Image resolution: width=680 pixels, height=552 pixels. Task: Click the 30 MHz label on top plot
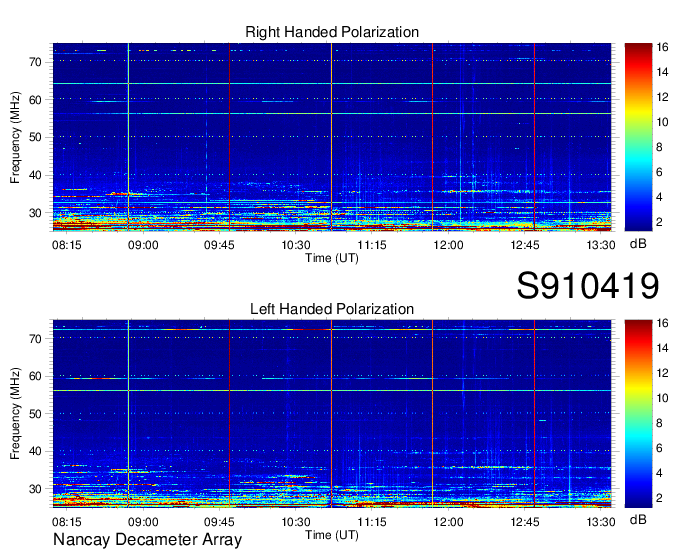coord(36,213)
